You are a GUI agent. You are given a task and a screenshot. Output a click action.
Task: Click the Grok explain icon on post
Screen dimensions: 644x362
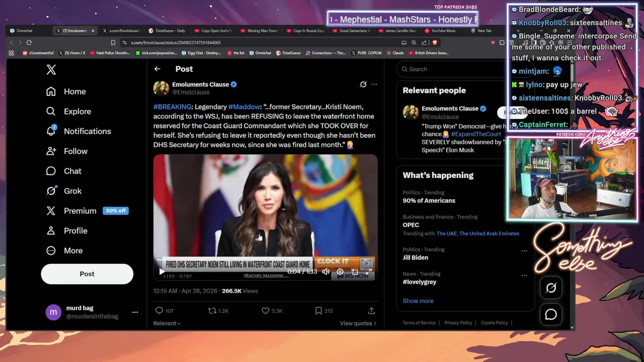[x=363, y=84]
